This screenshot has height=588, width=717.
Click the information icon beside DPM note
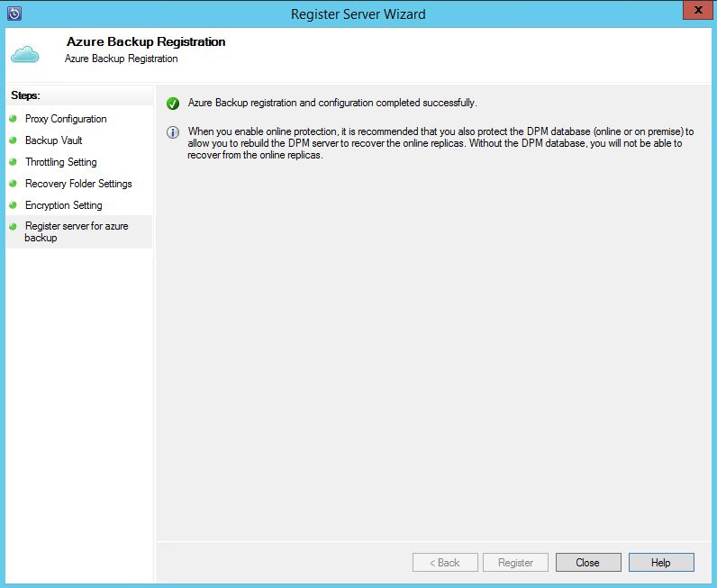click(173, 132)
